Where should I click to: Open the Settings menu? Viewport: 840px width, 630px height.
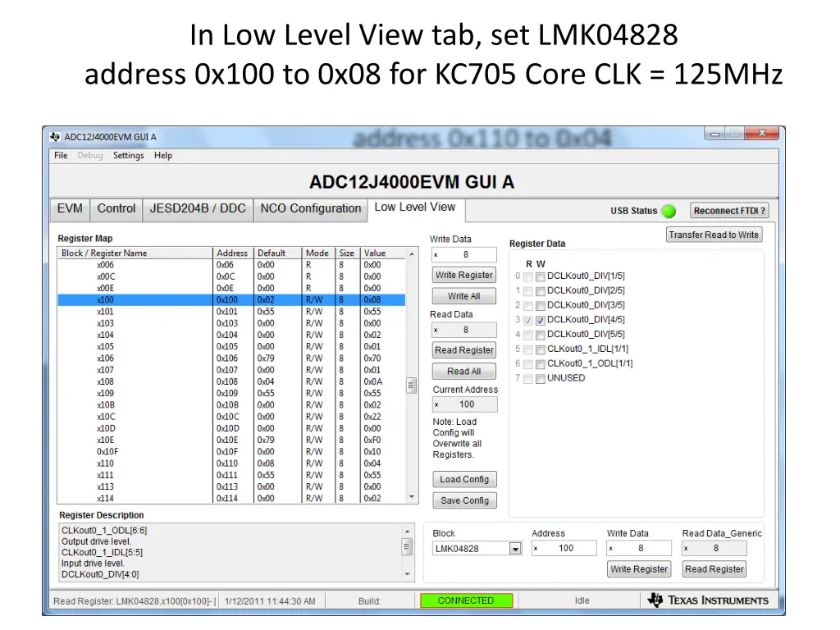click(x=128, y=156)
